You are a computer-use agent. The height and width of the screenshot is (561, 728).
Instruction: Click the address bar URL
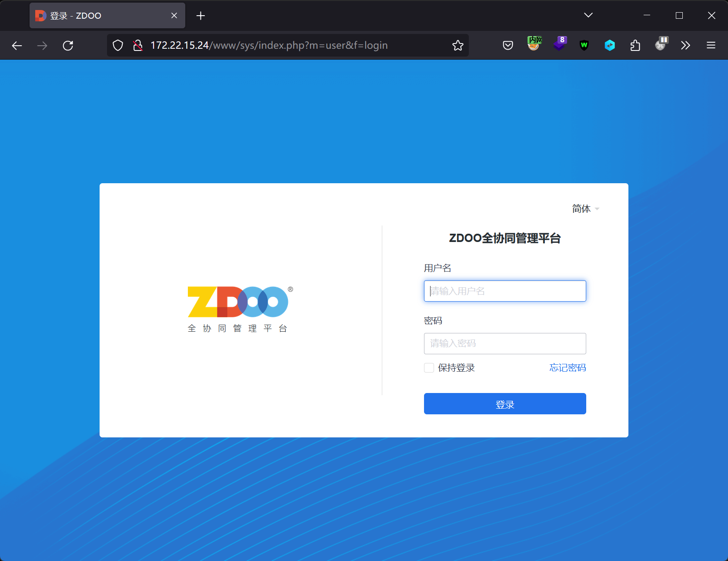coord(269,45)
